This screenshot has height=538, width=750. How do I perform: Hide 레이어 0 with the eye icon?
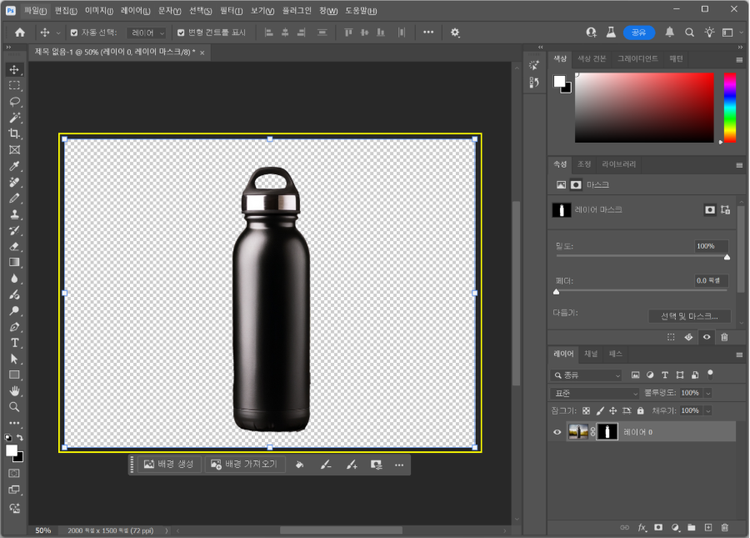click(558, 432)
